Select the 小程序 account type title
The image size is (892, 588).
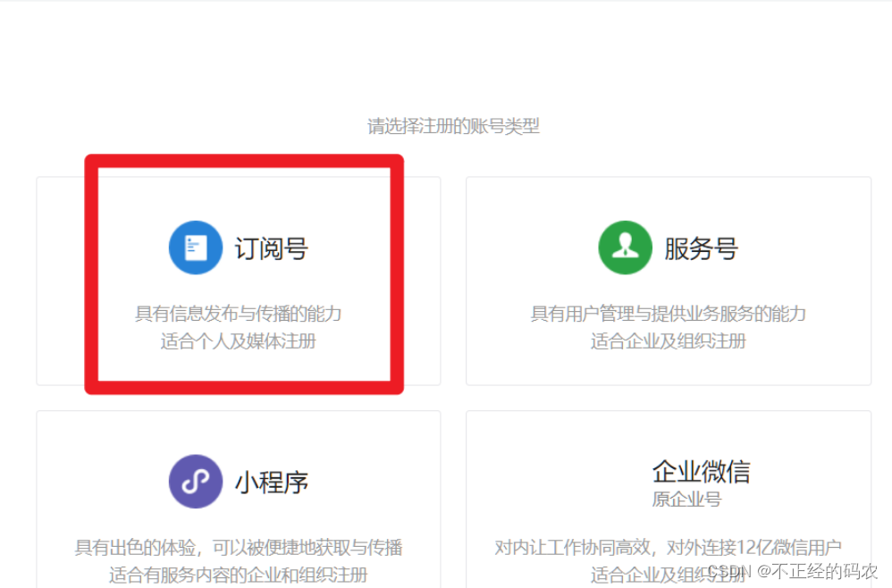pos(272,483)
